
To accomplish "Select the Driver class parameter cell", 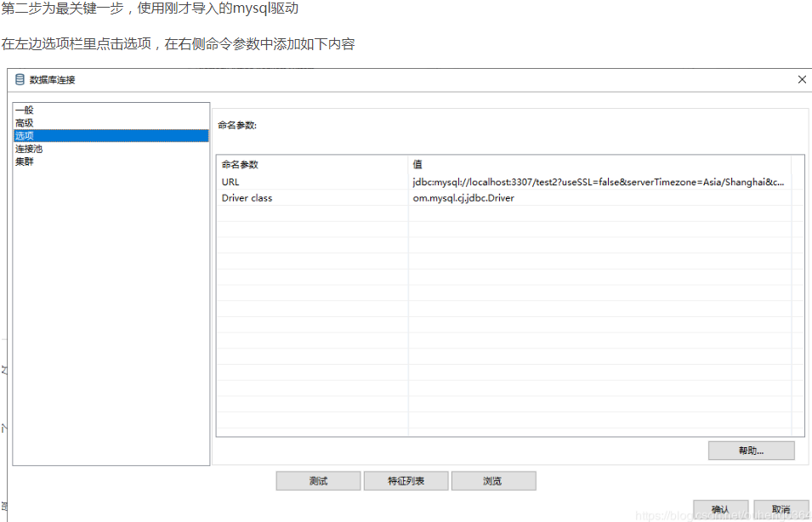I will coord(312,198).
